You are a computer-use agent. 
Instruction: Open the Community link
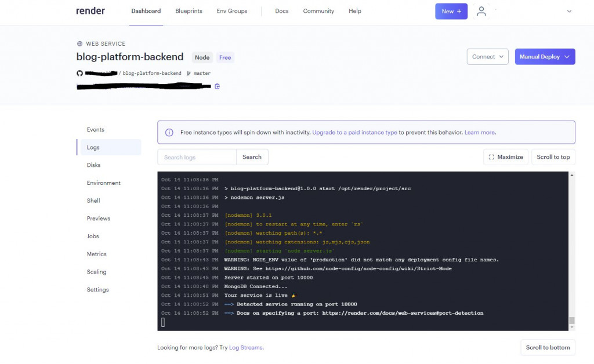coord(318,11)
